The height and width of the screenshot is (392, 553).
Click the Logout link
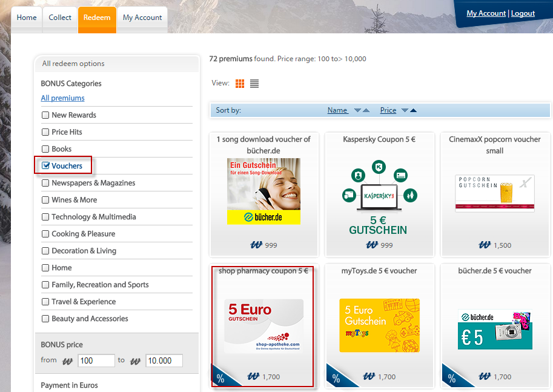[523, 13]
